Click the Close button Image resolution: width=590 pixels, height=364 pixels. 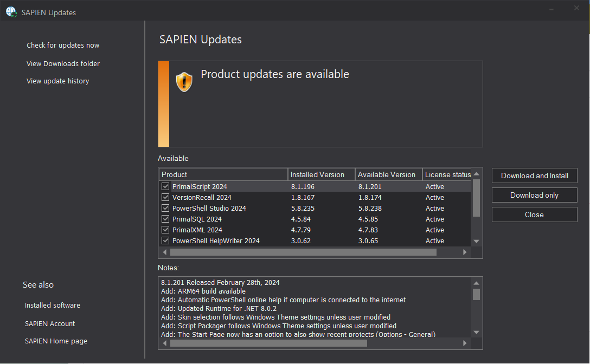tap(534, 214)
